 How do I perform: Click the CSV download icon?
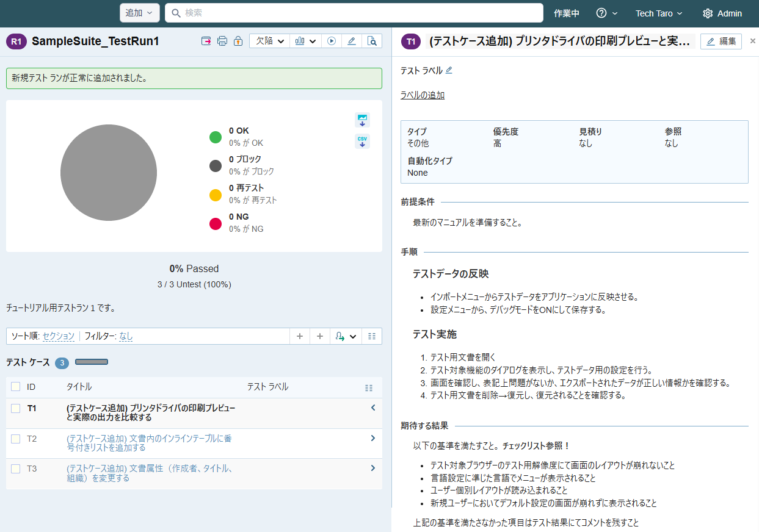[x=362, y=142]
